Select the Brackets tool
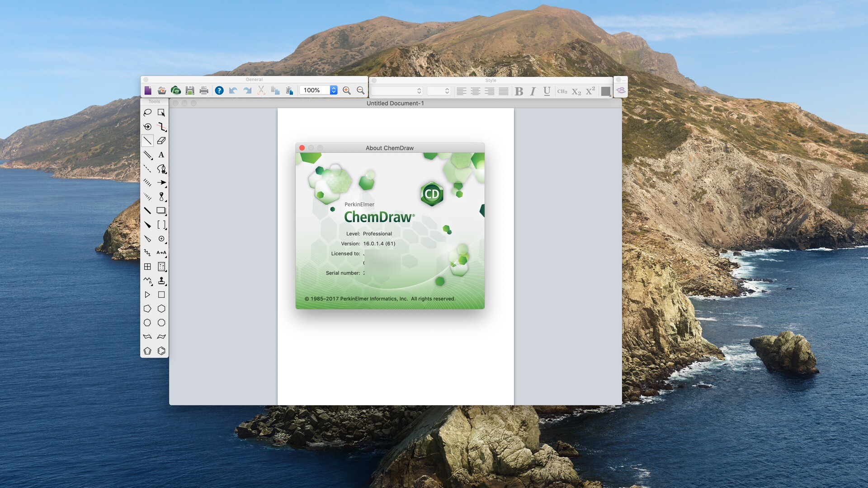This screenshot has width=868, height=488. click(161, 225)
